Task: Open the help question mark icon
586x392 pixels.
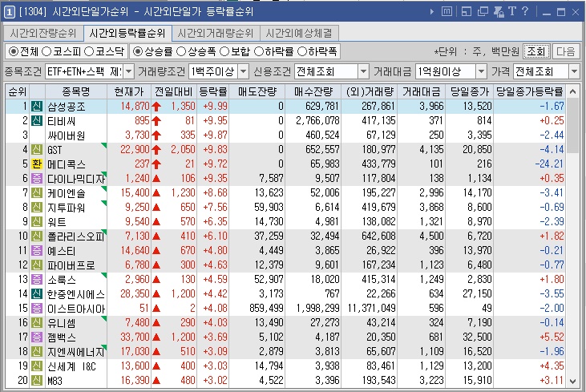Action: (525, 11)
